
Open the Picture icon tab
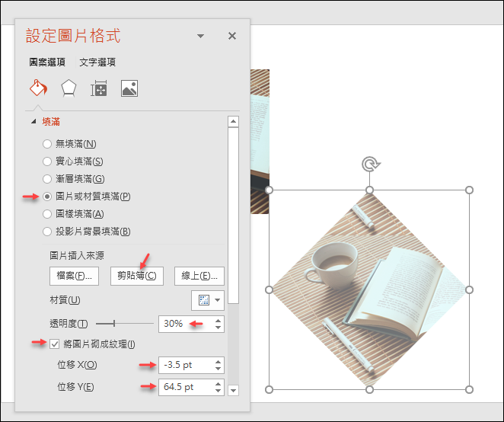pyautogui.click(x=129, y=88)
